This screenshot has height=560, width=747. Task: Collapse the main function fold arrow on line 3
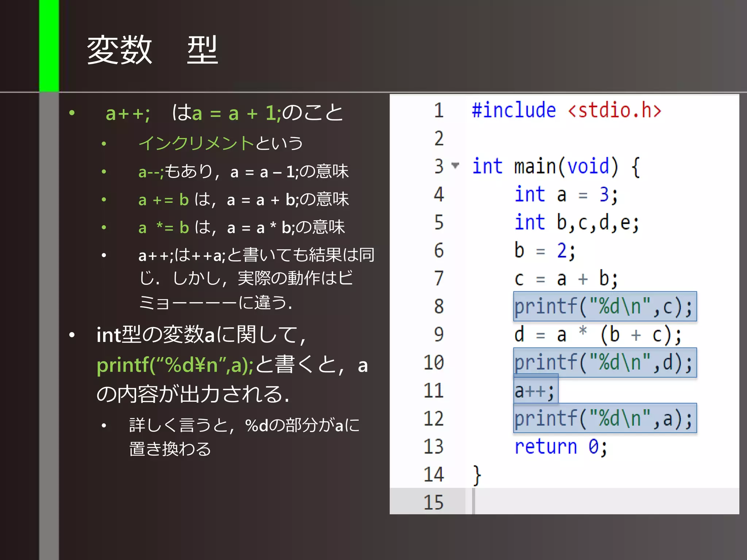pos(455,166)
